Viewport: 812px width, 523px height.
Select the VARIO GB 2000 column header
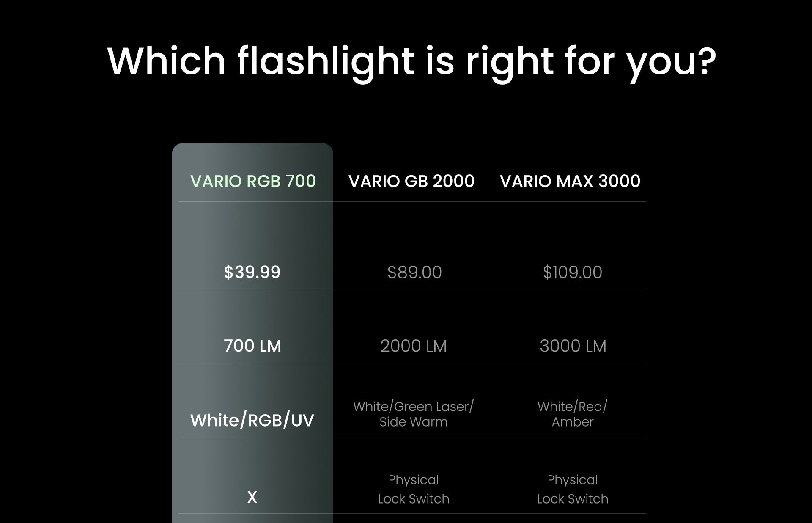pos(411,181)
